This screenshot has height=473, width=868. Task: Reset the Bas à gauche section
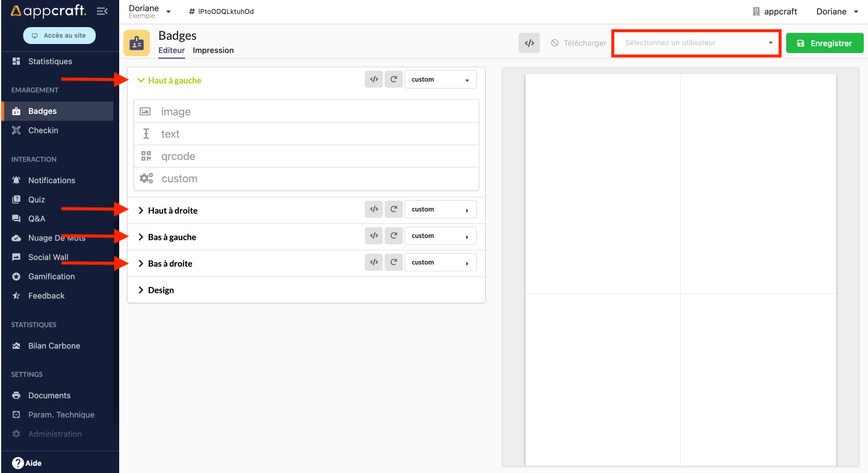click(x=394, y=236)
